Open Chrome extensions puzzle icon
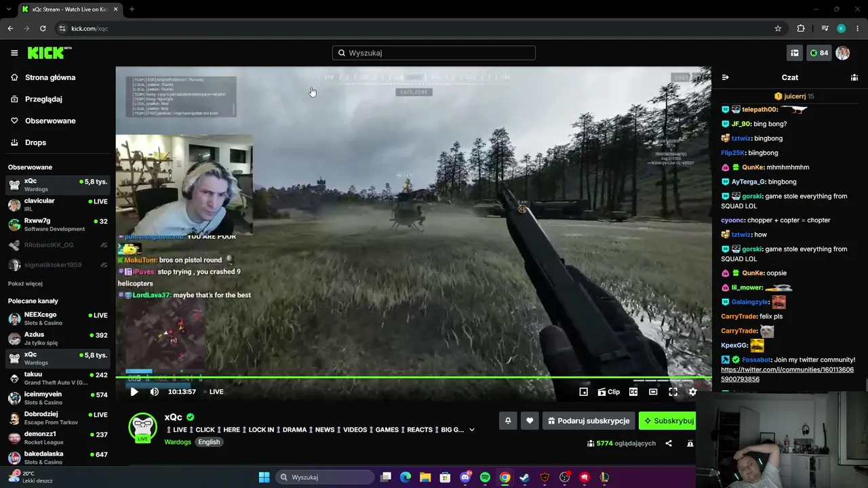The width and height of the screenshot is (868, 488). pyautogui.click(x=801, y=28)
